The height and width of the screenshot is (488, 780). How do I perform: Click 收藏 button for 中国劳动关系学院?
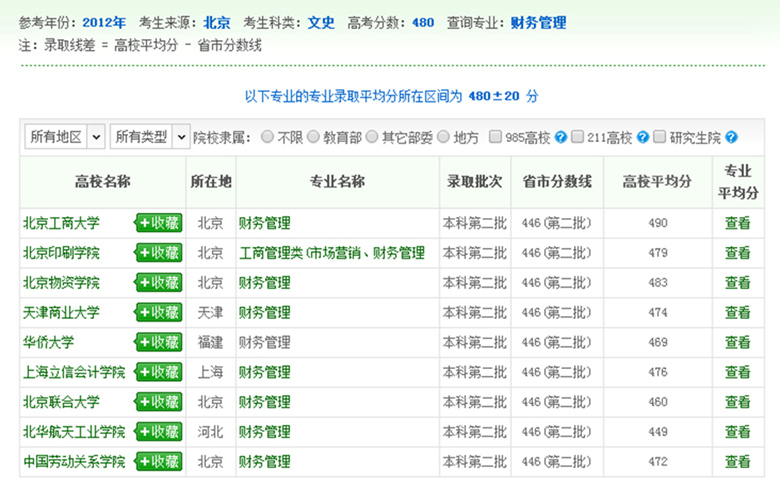158,462
